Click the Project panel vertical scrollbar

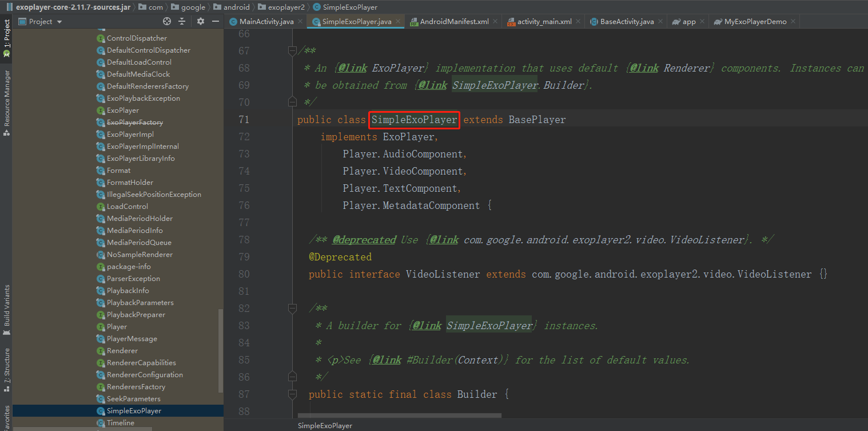(x=221, y=351)
